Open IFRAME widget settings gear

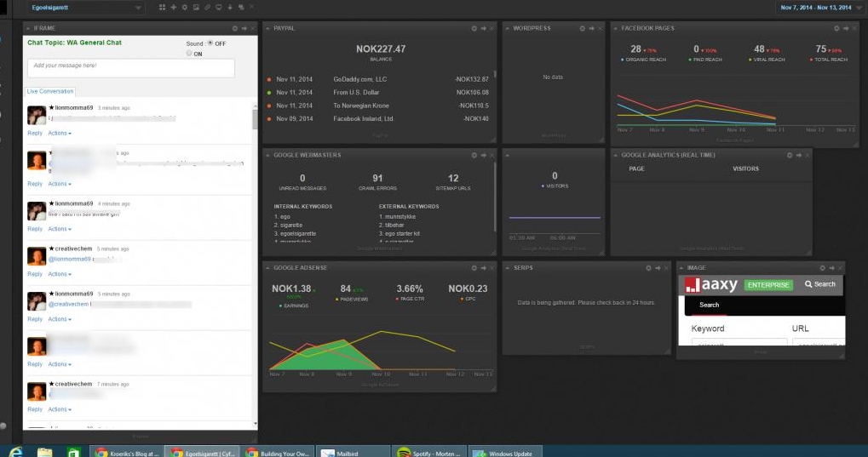click(x=235, y=28)
